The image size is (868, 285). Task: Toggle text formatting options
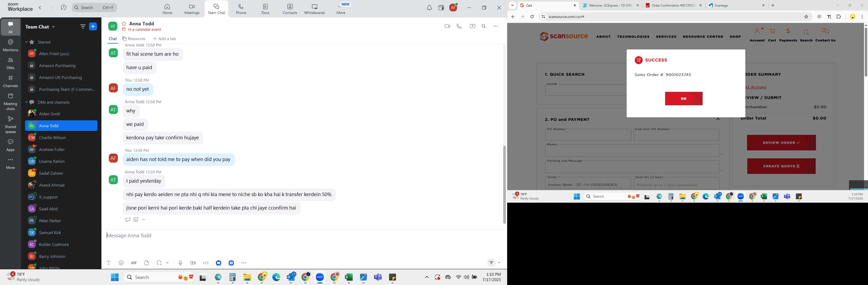tap(109, 263)
